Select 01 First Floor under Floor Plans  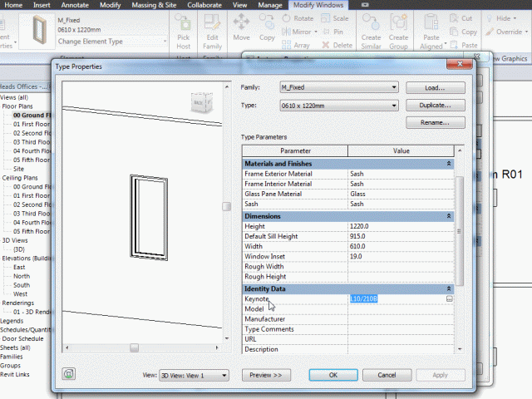tap(32, 124)
